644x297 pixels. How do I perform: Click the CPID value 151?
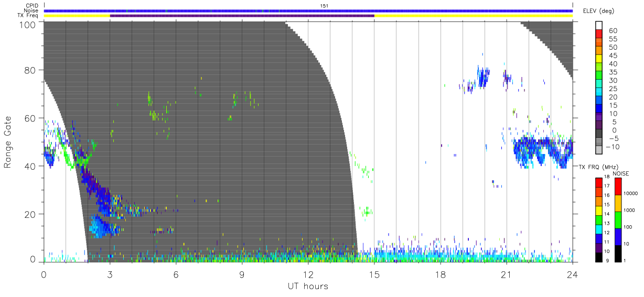324,6
